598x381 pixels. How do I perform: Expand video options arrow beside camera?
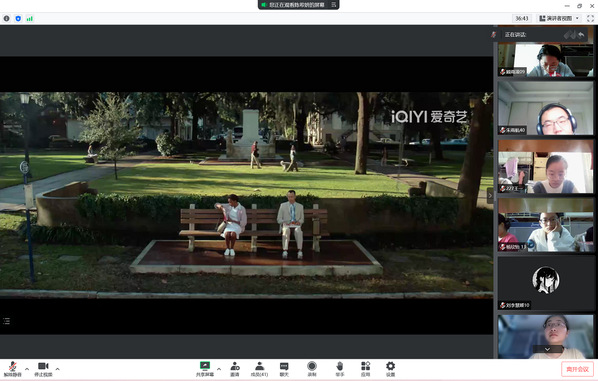click(58, 369)
